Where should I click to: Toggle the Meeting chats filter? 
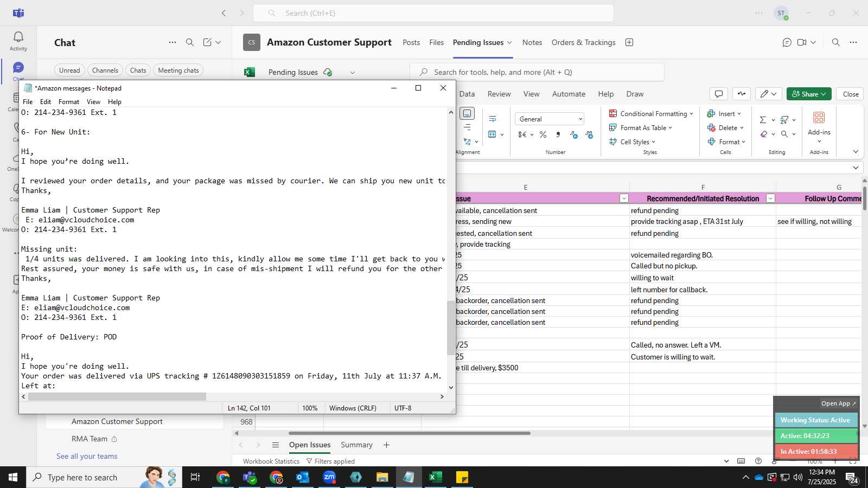click(x=178, y=70)
